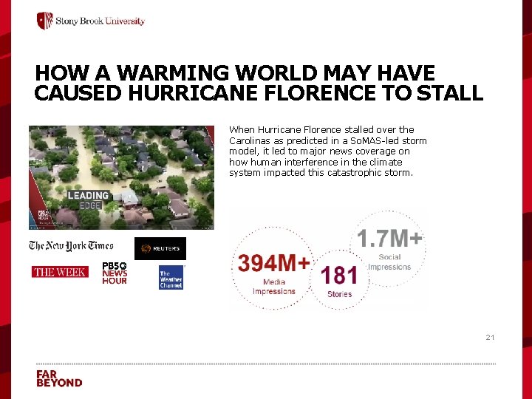
Task: Click the PBS News Hour logo below photo
Action: pyautogui.click(x=115, y=273)
